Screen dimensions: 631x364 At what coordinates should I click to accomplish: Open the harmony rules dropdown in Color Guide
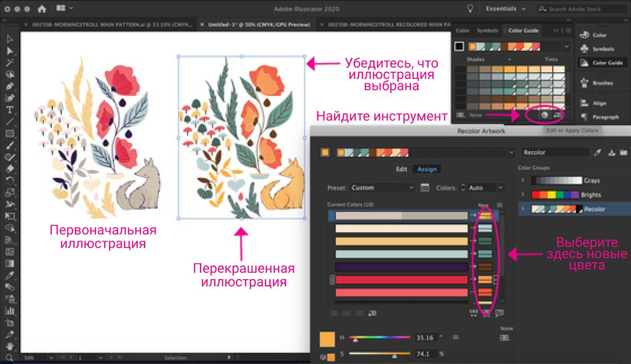(x=567, y=47)
